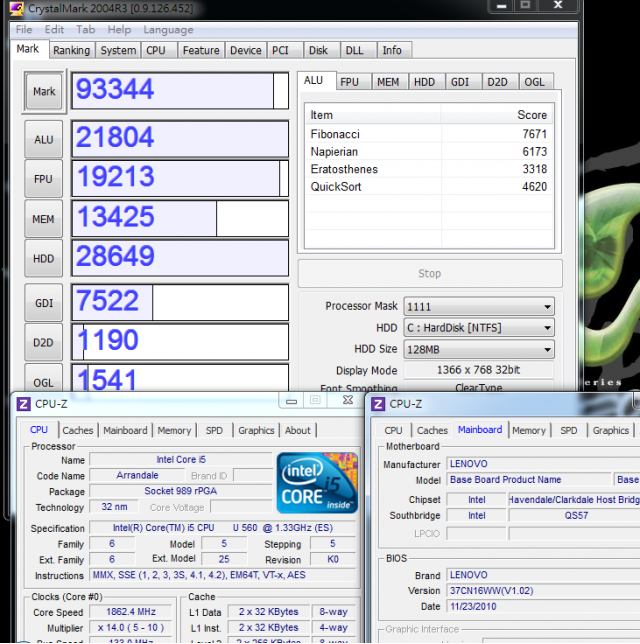Open CPU tab in right CPU-Z window
Image resolution: width=640 pixels, height=644 pixels.
click(x=393, y=430)
